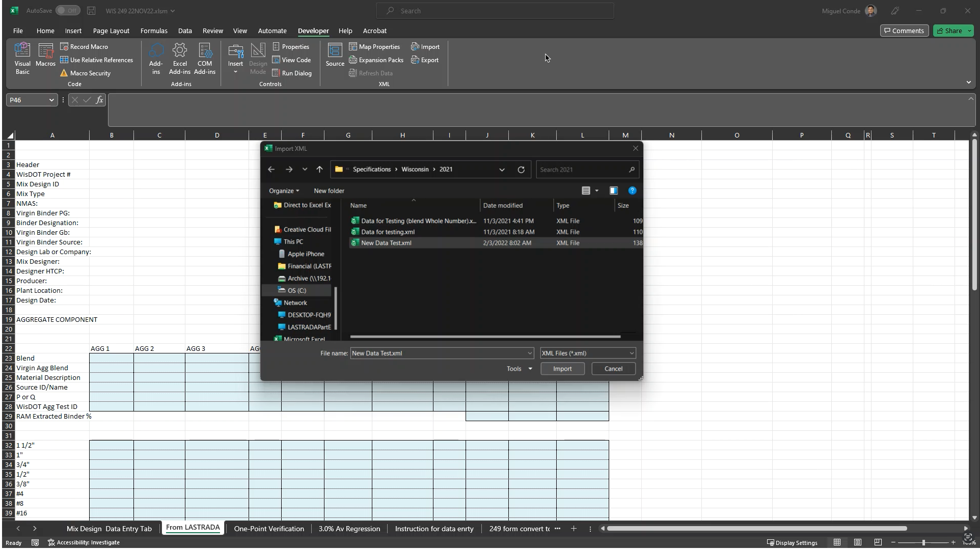The image size is (980, 549).
Task: Open Excel Add-ins manager
Action: point(179,59)
